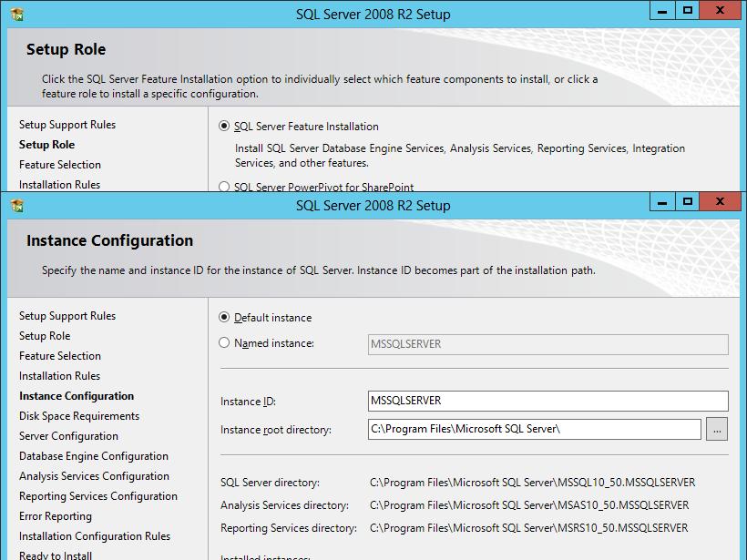
Task: Click the Disk Space Requirements step
Action: pos(79,416)
